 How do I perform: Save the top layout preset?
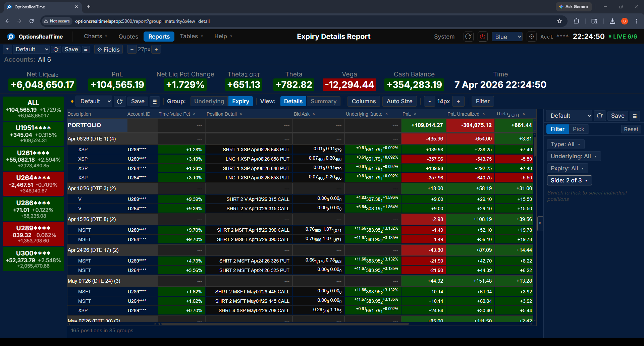(71, 49)
